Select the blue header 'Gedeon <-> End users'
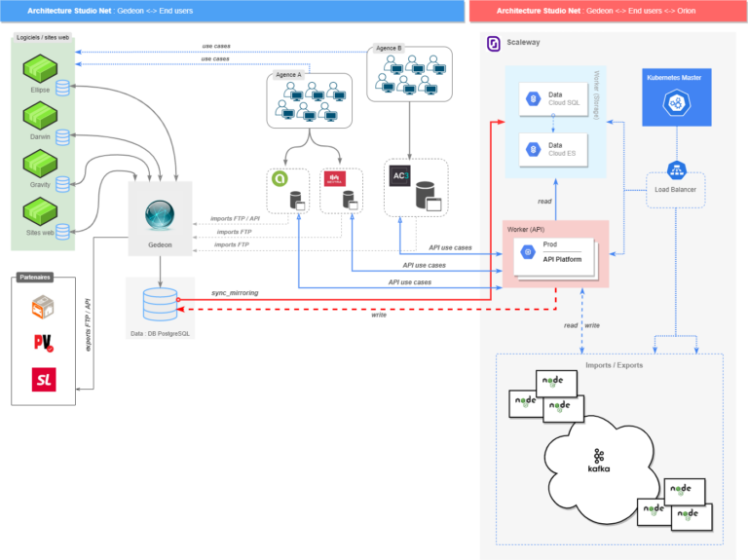Image resolution: width=748 pixels, height=560 pixels. click(x=233, y=11)
